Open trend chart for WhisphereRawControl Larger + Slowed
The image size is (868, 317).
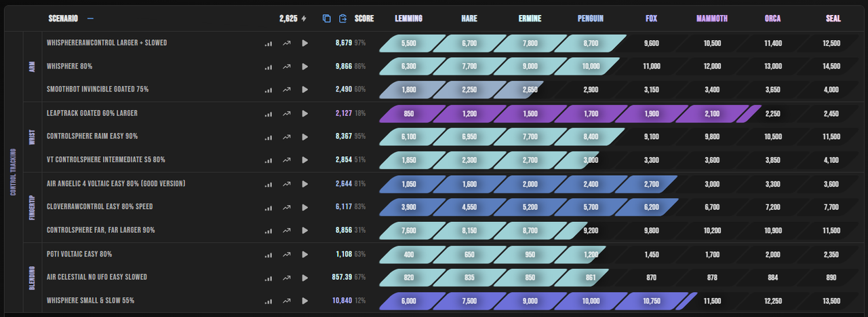click(x=287, y=43)
